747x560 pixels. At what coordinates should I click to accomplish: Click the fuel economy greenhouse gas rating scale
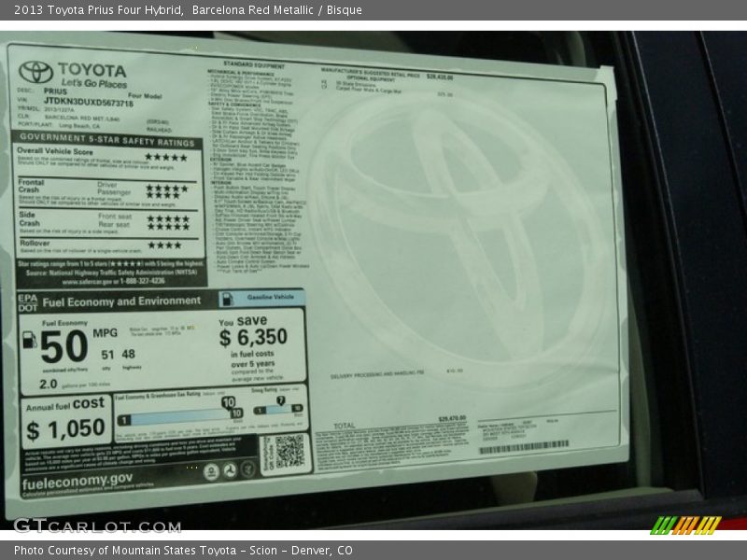point(180,415)
